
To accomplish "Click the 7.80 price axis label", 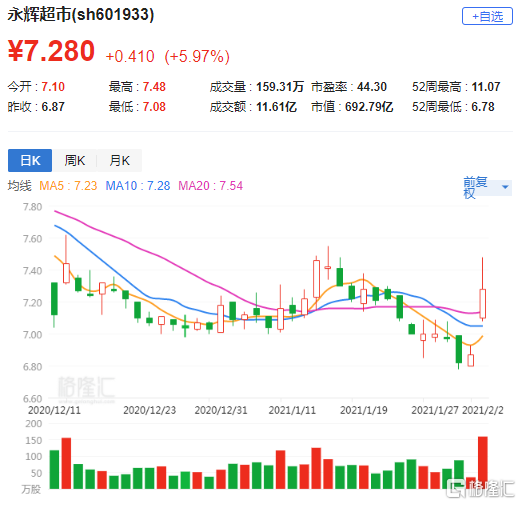I will pos(33,207).
